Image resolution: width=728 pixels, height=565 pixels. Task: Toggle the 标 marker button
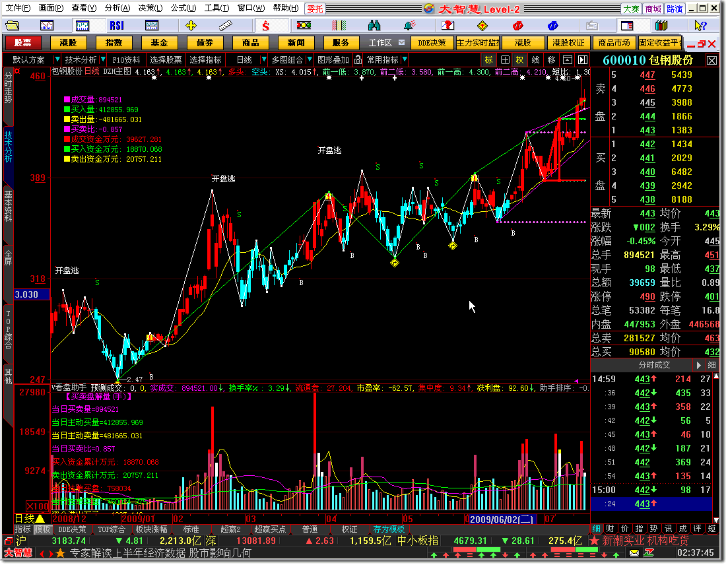tap(488, 60)
